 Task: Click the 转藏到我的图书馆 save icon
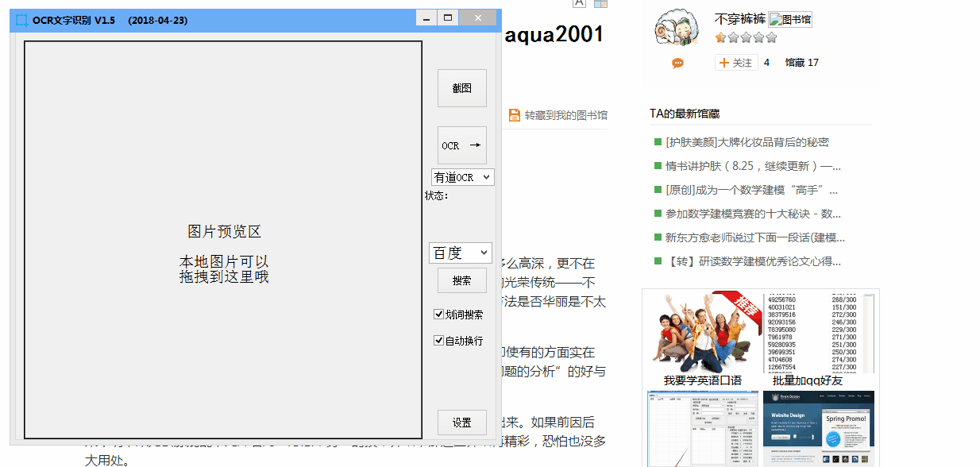click(x=515, y=115)
